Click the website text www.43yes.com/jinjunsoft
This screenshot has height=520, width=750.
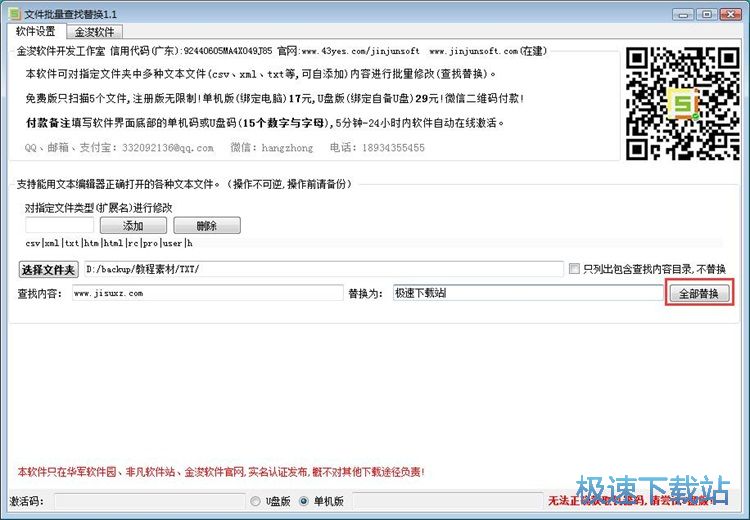(x=361, y=51)
